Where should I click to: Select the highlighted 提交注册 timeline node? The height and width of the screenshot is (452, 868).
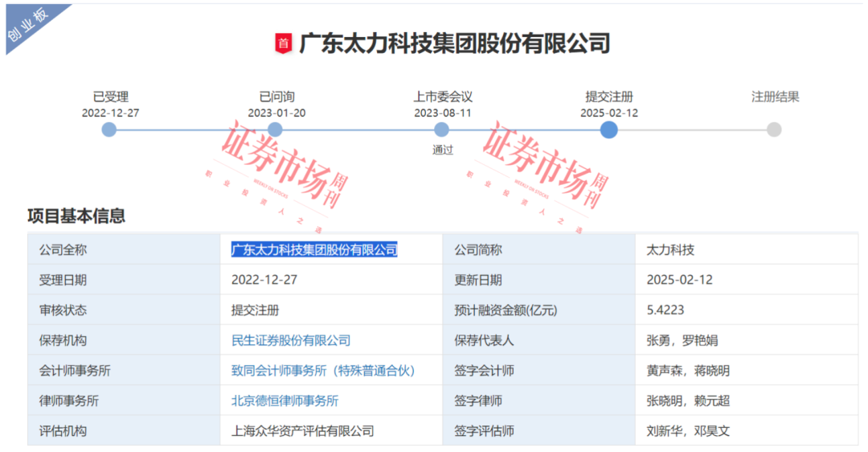pos(608,129)
